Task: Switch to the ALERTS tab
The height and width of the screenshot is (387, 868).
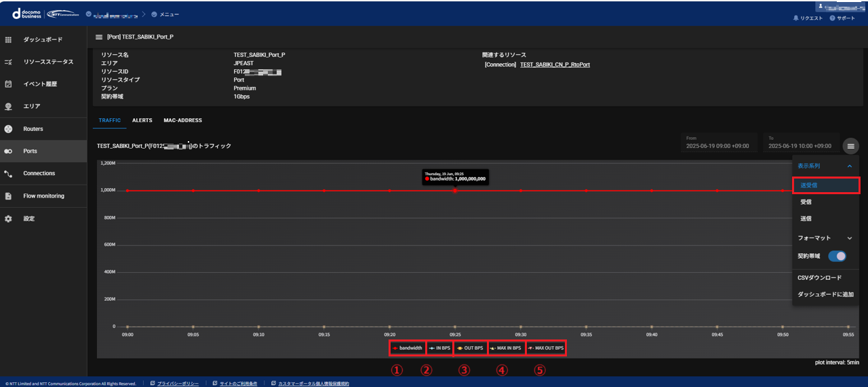Action: coord(142,120)
